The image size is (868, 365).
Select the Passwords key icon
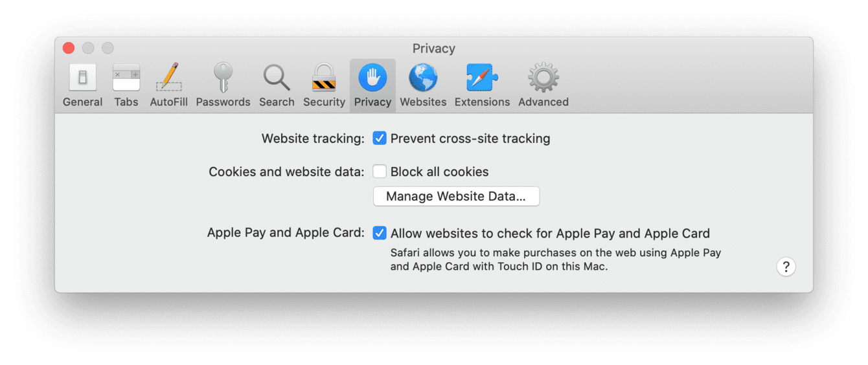[x=223, y=85]
